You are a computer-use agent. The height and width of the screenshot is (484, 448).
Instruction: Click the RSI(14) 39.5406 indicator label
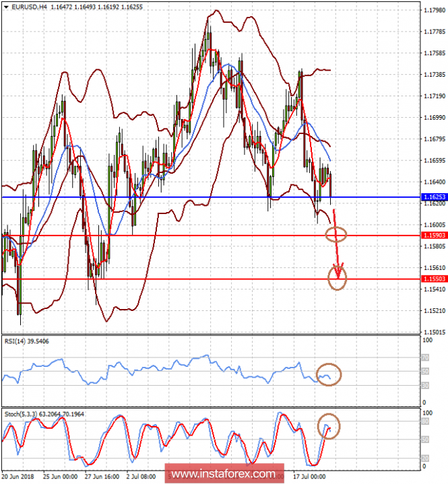[x=26, y=341]
